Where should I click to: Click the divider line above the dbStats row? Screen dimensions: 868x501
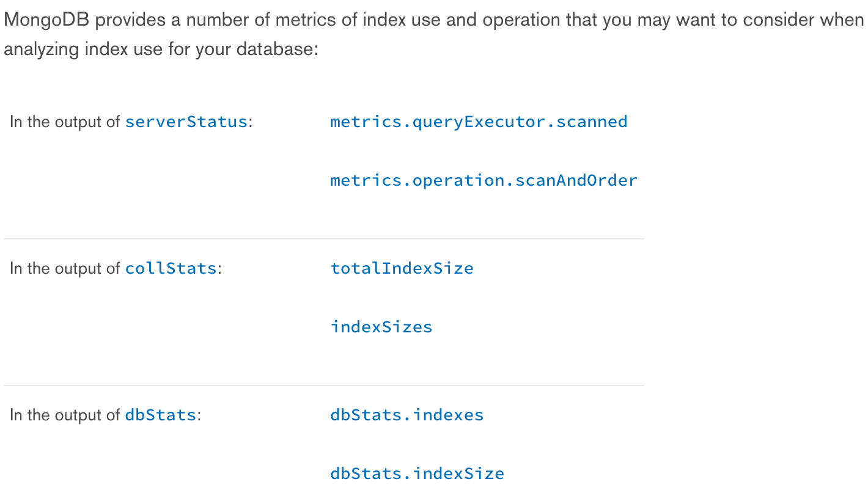[x=324, y=386]
